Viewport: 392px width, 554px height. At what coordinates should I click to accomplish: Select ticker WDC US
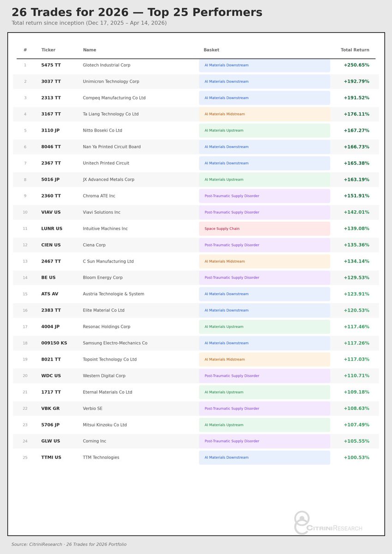(x=51, y=376)
